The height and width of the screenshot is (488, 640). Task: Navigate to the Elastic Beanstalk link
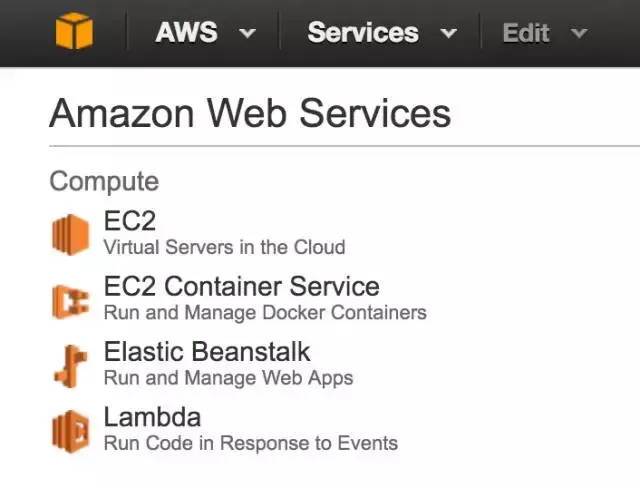pyautogui.click(x=207, y=352)
